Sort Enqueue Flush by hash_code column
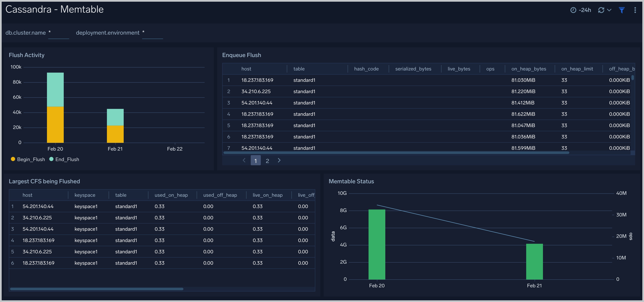The width and height of the screenshot is (644, 302). [366, 69]
